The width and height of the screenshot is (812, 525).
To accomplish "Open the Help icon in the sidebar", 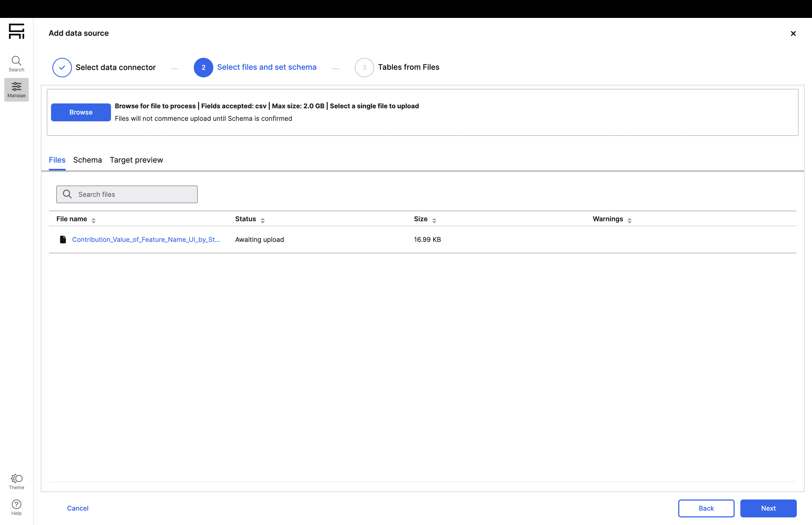I will (x=16, y=507).
